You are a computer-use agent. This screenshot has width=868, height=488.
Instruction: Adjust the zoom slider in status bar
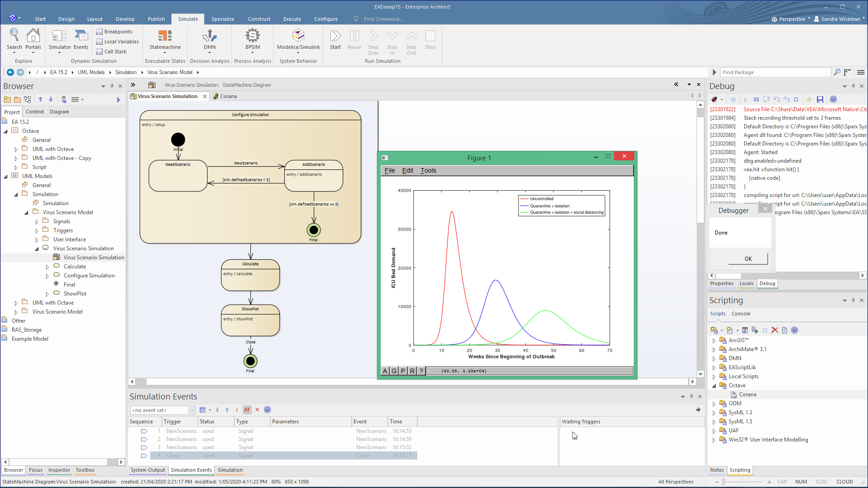tap(724, 482)
